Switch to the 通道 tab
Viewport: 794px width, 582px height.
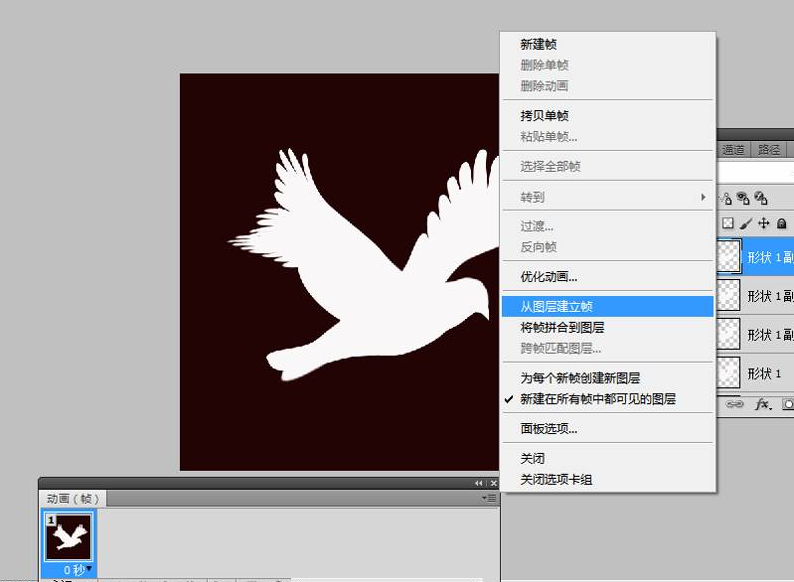tap(733, 149)
